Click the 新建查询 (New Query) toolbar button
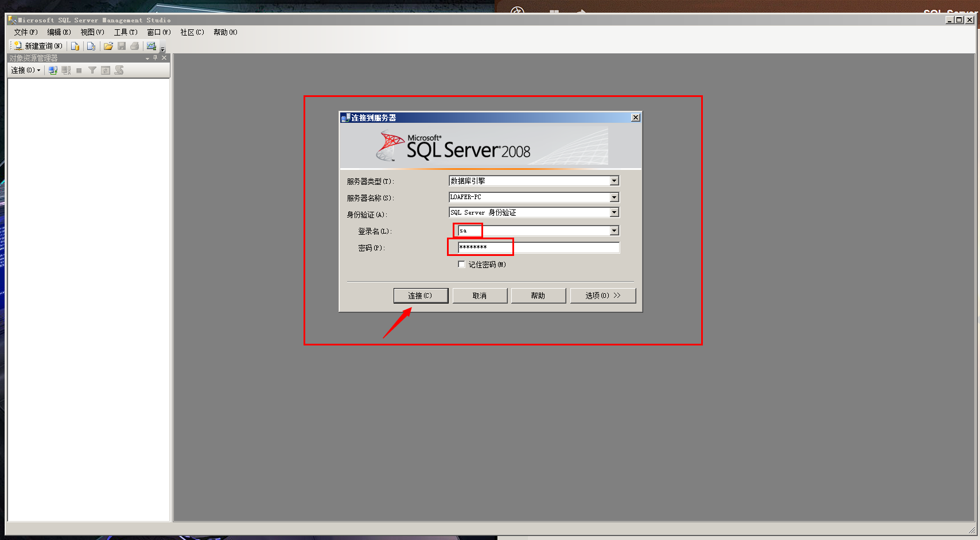This screenshot has width=980, height=540. point(38,46)
